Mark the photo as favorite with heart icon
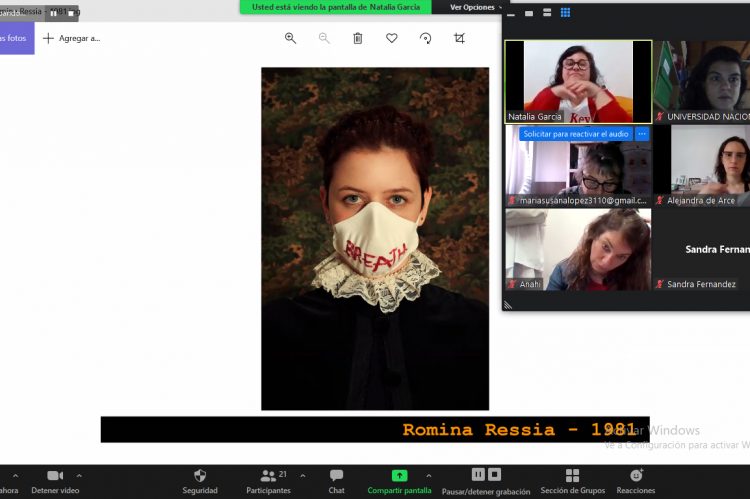Image resolution: width=750 pixels, height=499 pixels. coord(391,38)
